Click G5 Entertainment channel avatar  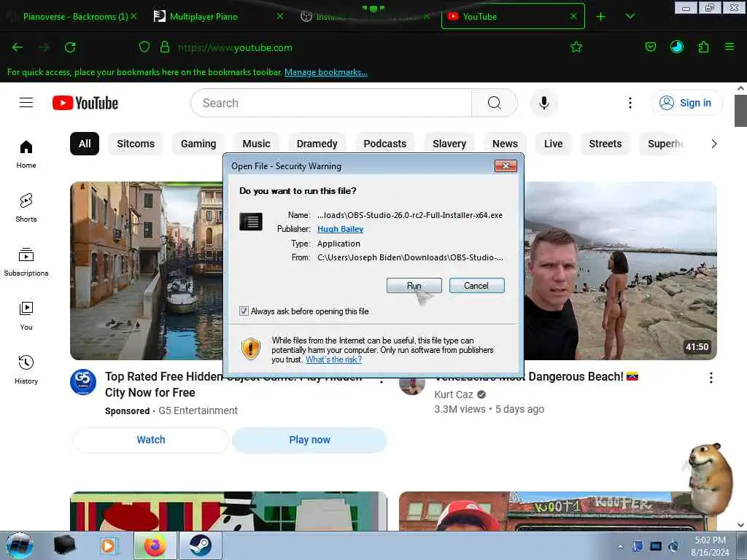point(83,382)
